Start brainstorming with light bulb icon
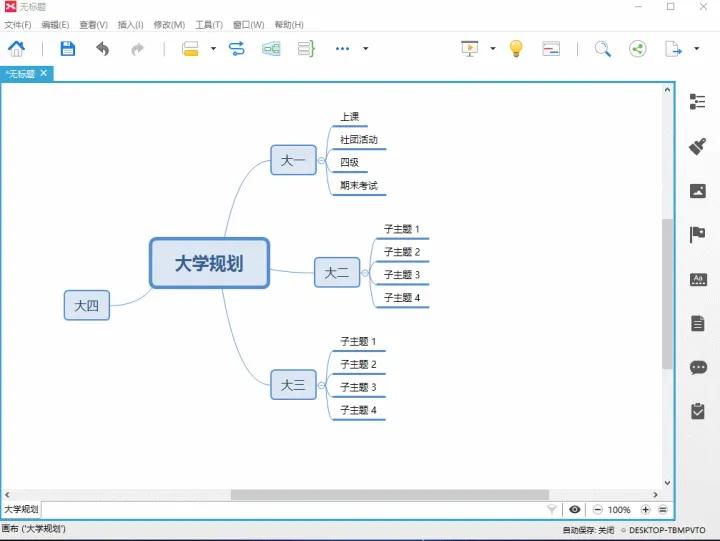The height and width of the screenshot is (541, 720). tap(516, 48)
